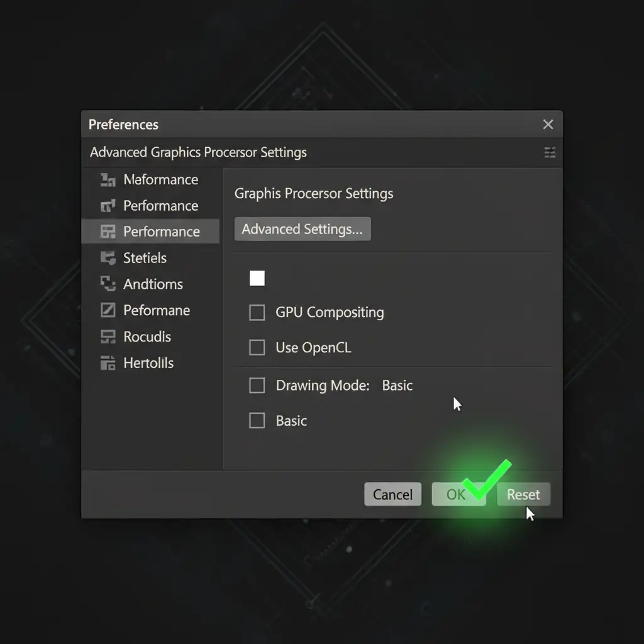Viewport: 644px width, 644px height.
Task: Open the panel options menu icon
Action: pyautogui.click(x=550, y=153)
